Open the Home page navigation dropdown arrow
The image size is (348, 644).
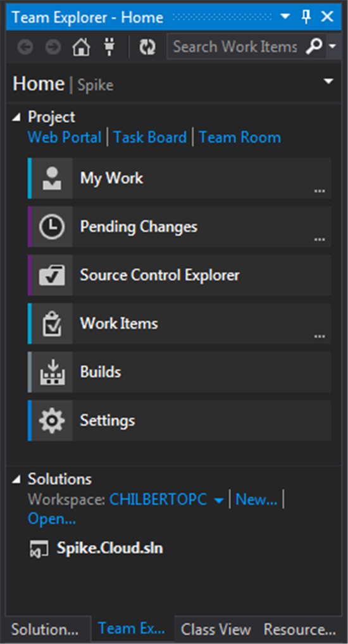[x=328, y=81]
